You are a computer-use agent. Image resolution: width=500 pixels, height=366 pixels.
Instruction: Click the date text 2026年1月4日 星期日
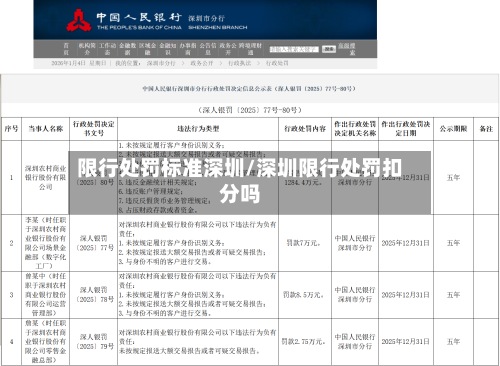79,63
